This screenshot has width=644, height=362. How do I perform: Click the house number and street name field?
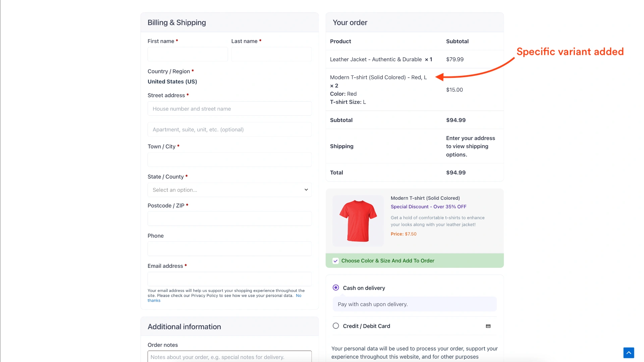(229, 108)
